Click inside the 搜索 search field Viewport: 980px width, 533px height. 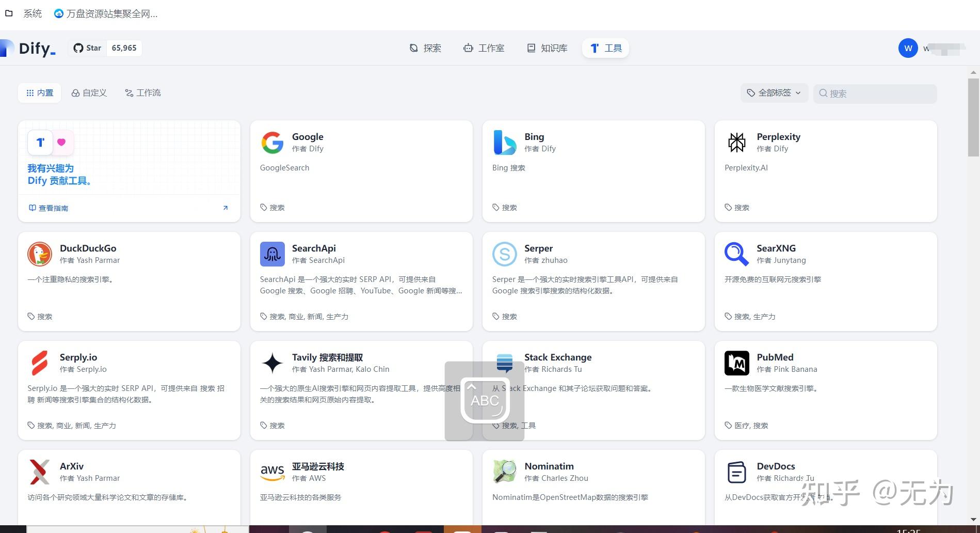pyautogui.click(x=875, y=93)
